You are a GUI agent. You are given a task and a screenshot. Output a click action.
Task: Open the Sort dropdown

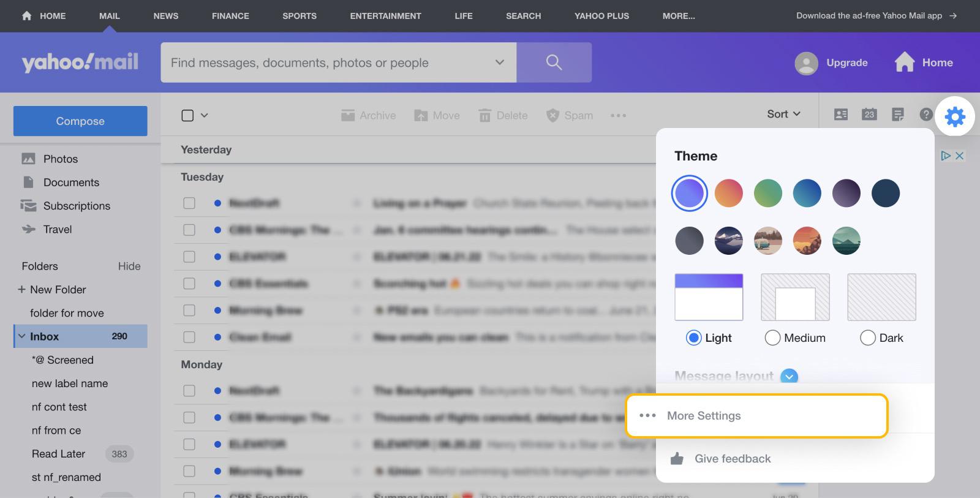point(783,114)
